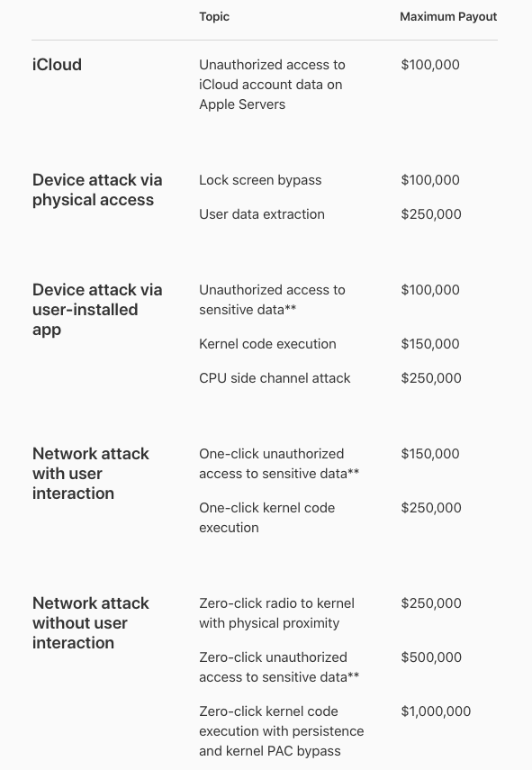Click the CPU side channel attack topic
This screenshot has height=770, width=532.
click(x=275, y=378)
